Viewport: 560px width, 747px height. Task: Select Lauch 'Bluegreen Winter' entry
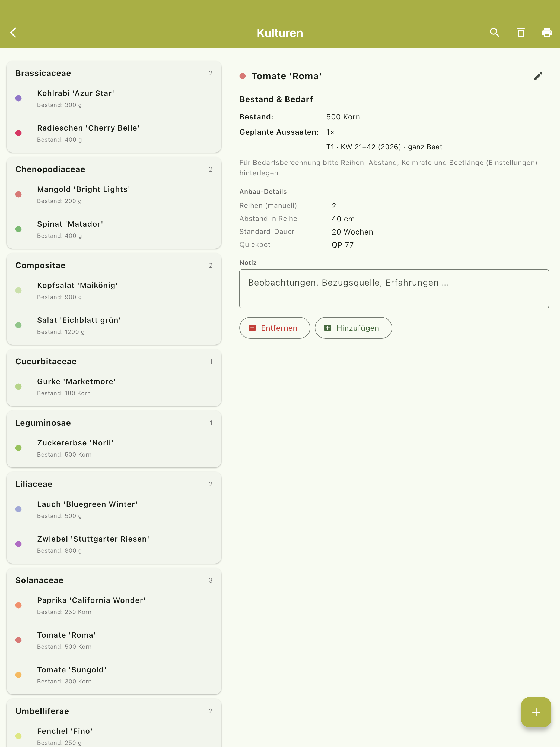(x=114, y=509)
